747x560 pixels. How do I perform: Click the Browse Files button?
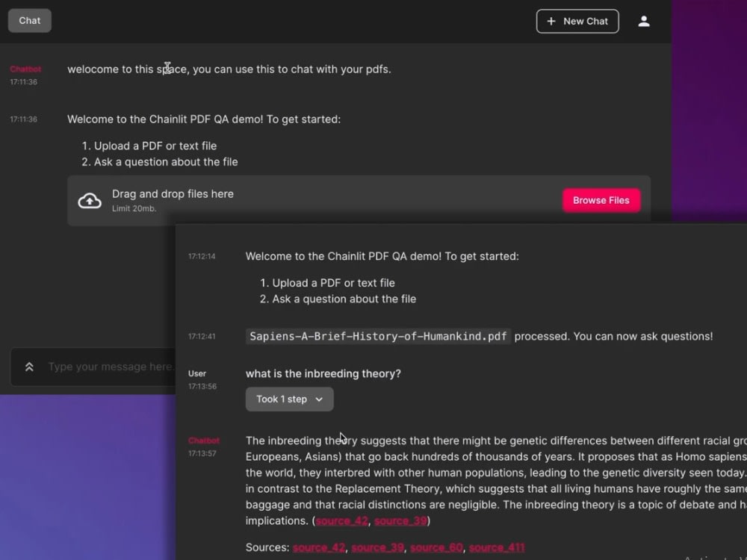click(601, 200)
